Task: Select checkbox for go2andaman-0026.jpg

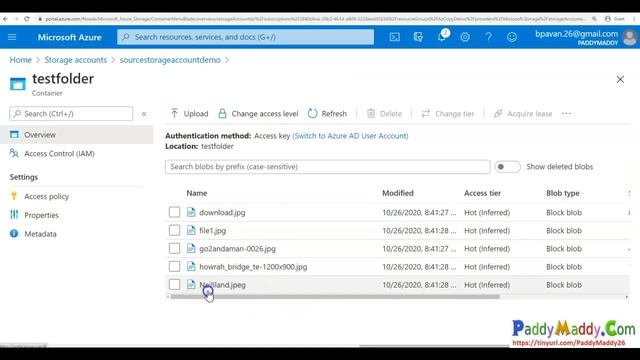Action: (x=174, y=248)
